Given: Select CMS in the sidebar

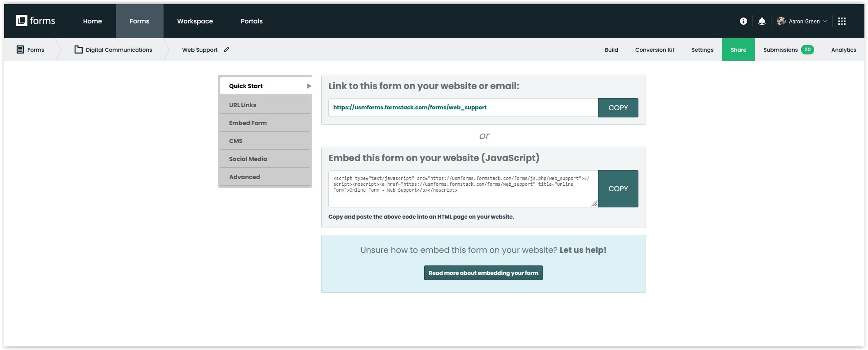Looking at the screenshot, I should click(265, 141).
